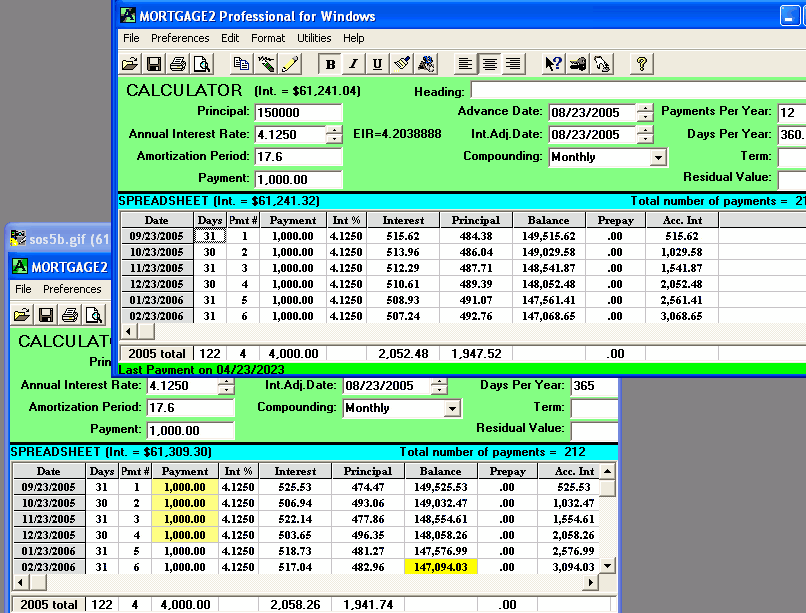This screenshot has width=806, height=613.
Task: Expand the Compounding dropdown in the top window
Action: coord(658,157)
